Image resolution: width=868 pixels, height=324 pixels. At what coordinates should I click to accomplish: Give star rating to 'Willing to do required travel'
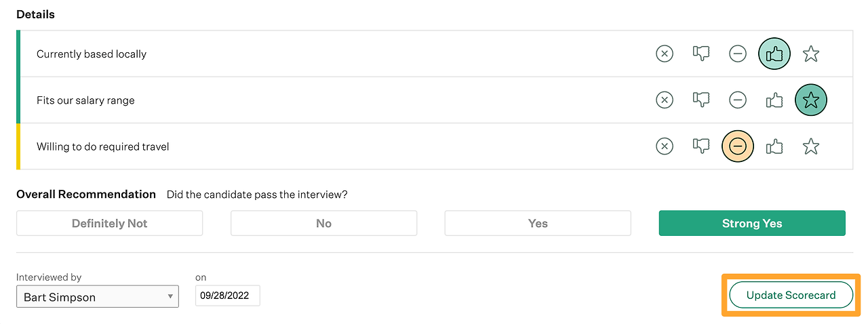click(811, 146)
